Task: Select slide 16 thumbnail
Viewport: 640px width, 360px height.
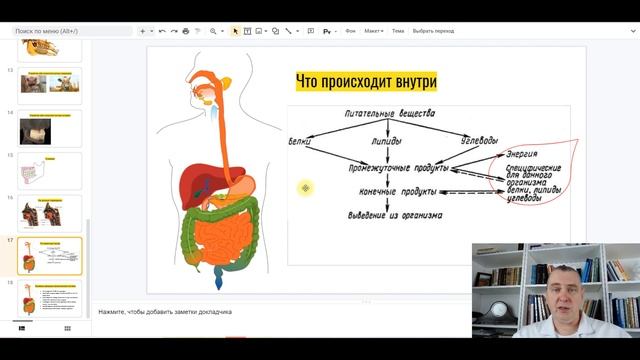Action: tap(50, 213)
